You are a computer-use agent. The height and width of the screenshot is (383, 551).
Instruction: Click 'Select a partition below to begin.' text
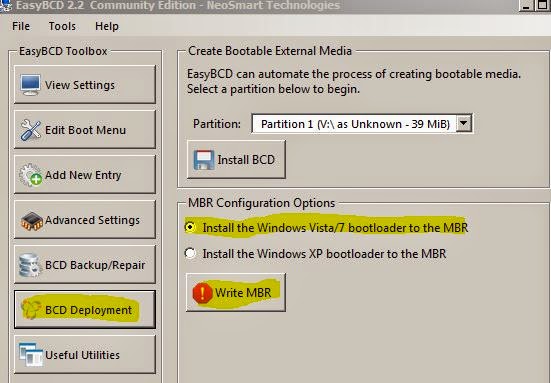pos(273,89)
